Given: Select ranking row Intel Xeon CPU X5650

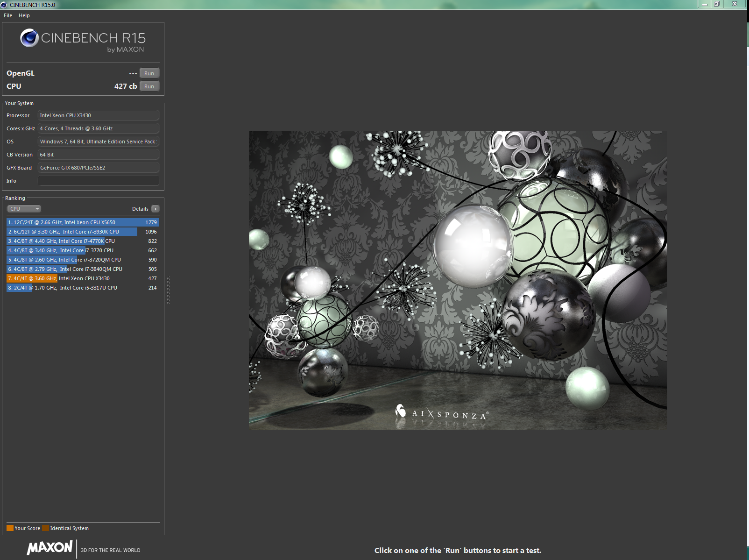Looking at the screenshot, I should pyautogui.click(x=83, y=222).
